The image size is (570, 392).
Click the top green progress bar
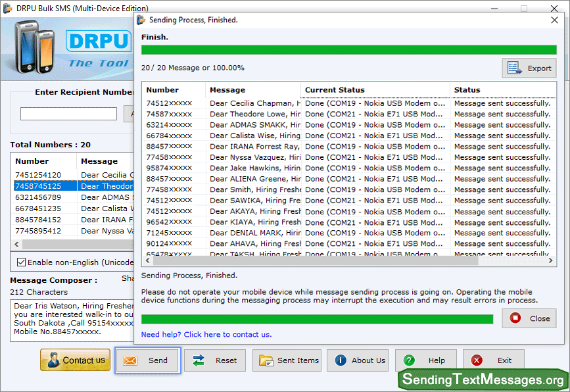pyautogui.click(x=348, y=50)
